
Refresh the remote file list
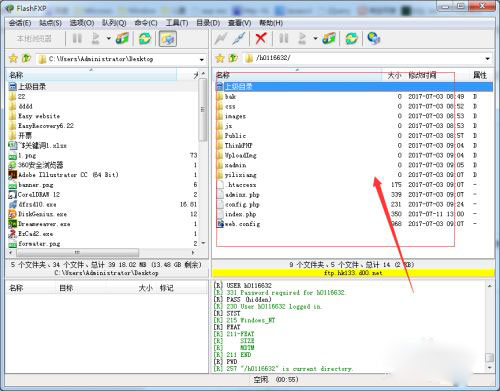(x=351, y=38)
